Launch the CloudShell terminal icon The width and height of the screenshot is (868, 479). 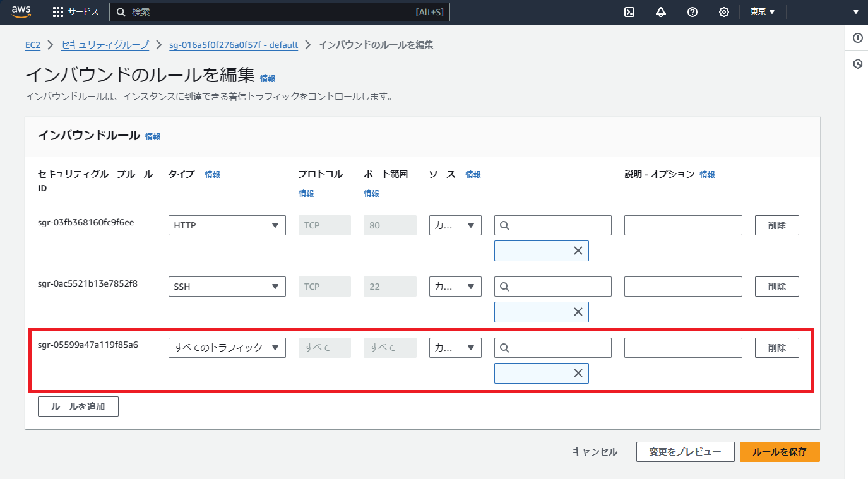[x=629, y=12]
